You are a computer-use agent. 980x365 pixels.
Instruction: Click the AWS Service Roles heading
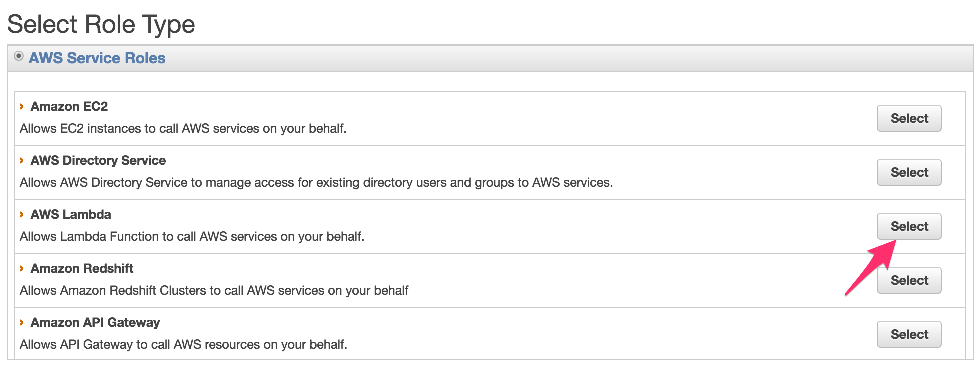97,58
